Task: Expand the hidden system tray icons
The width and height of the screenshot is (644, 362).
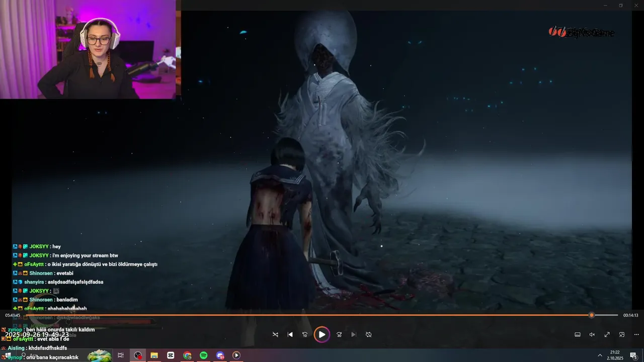Action: click(x=600, y=355)
